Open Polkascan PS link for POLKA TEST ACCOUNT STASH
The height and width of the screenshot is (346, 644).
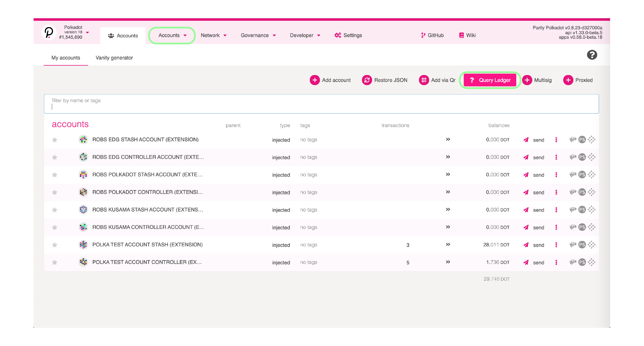tap(582, 245)
